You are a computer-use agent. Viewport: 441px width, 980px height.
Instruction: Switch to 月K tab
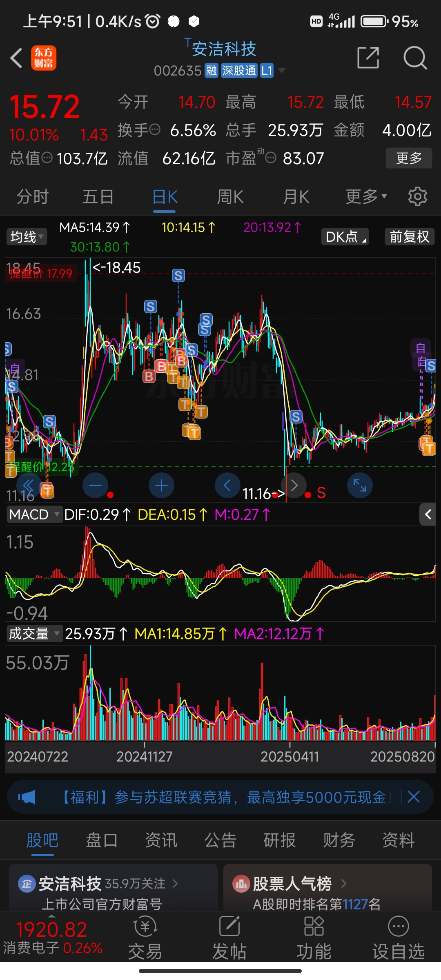tap(296, 196)
